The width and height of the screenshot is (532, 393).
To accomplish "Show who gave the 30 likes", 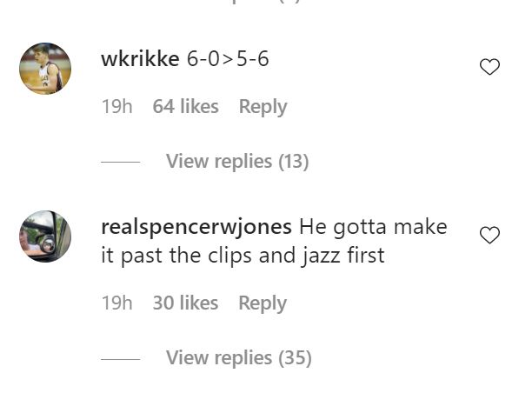I will tap(185, 303).
